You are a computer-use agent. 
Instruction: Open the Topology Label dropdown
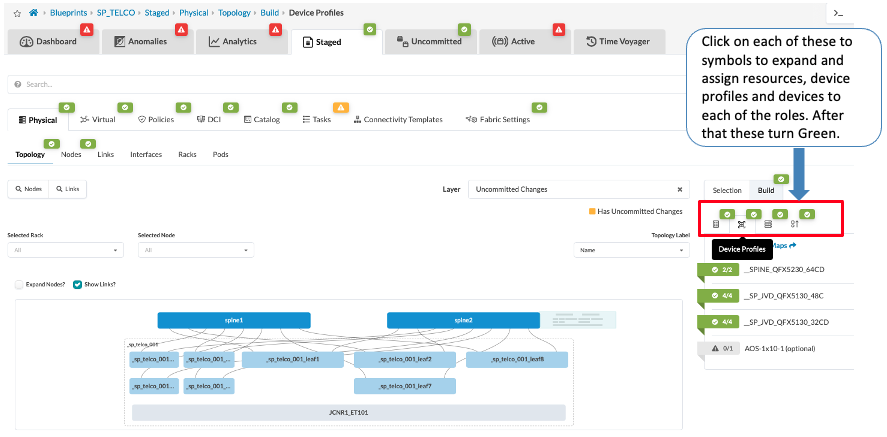631,249
